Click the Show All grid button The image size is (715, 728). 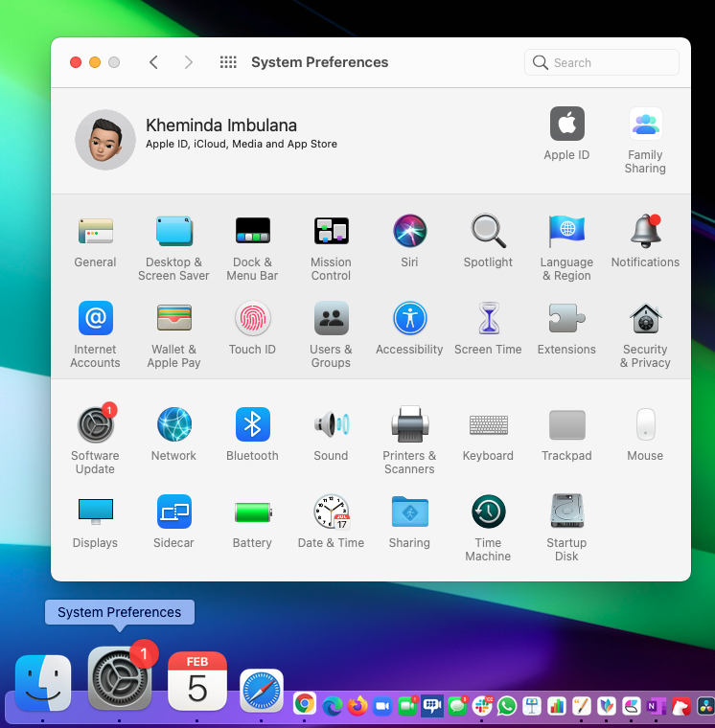(228, 62)
